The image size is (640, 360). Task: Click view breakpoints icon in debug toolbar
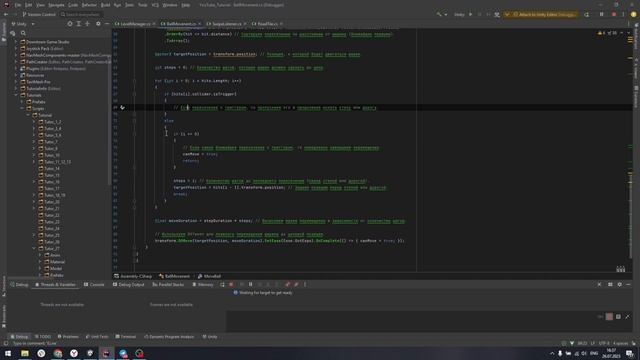tap(287, 284)
